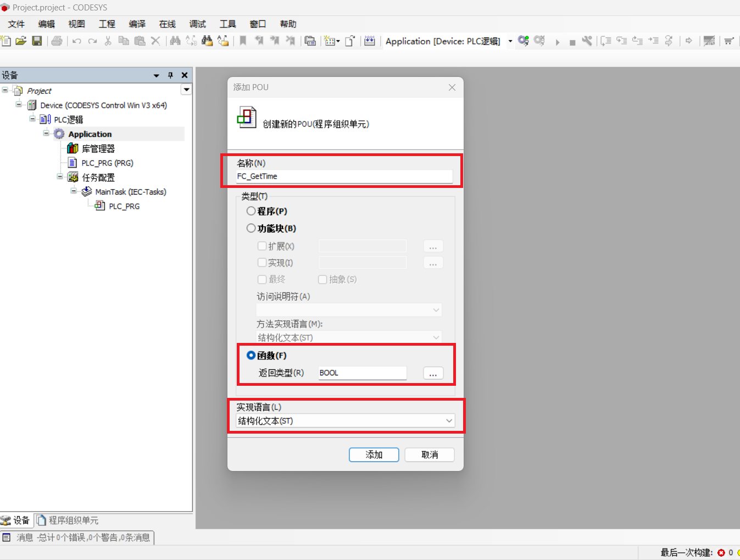740x560 pixels.
Task: Tick the 最终 checkbox
Action: coord(262,279)
